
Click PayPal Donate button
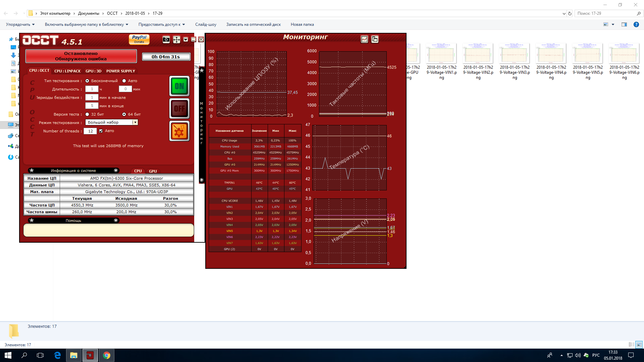coord(139,39)
